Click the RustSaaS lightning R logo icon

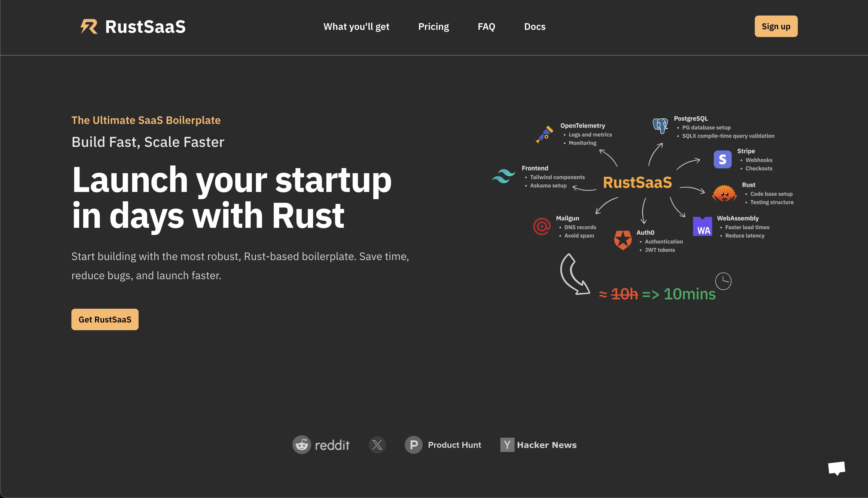(x=89, y=26)
